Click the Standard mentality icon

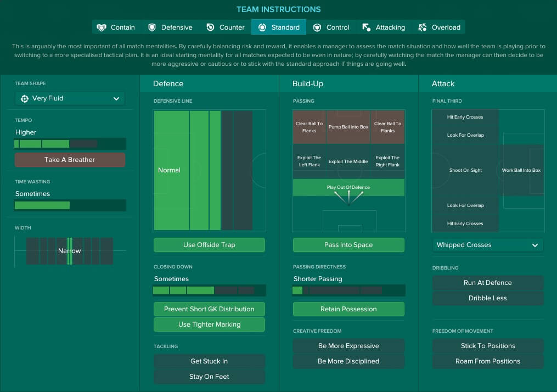[x=262, y=27]
